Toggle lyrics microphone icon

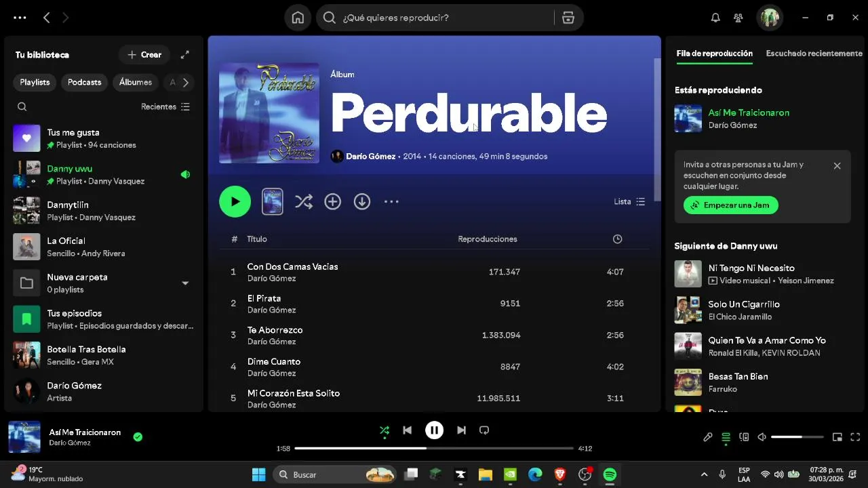point(708,437)
